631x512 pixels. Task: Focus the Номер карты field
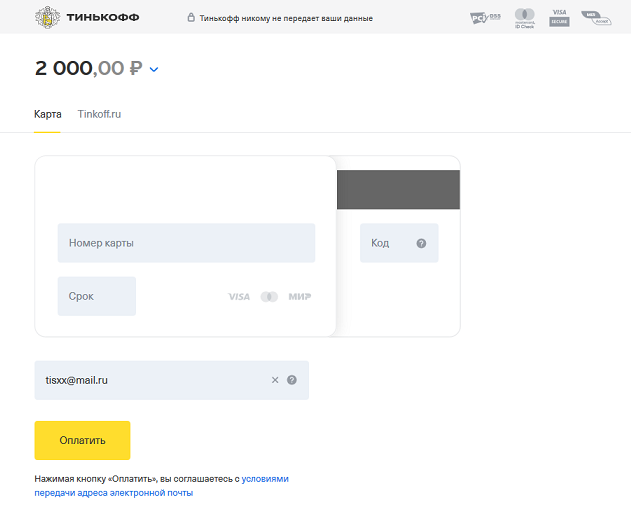point(186,243)
